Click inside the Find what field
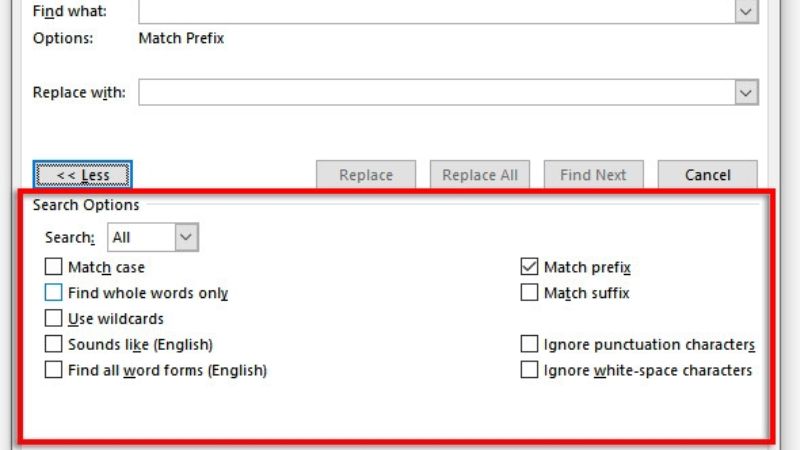This screenshot has height=450, width=800. point(435,11)
